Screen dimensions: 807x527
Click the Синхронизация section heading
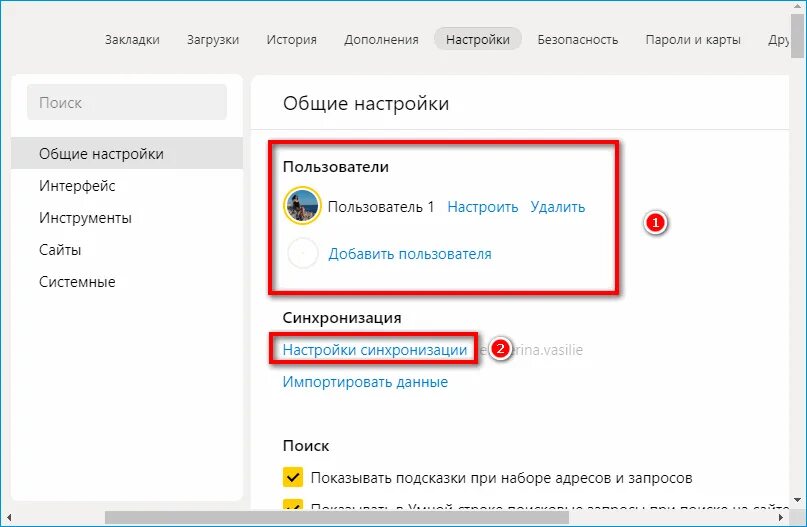click(x=342, y=318)
